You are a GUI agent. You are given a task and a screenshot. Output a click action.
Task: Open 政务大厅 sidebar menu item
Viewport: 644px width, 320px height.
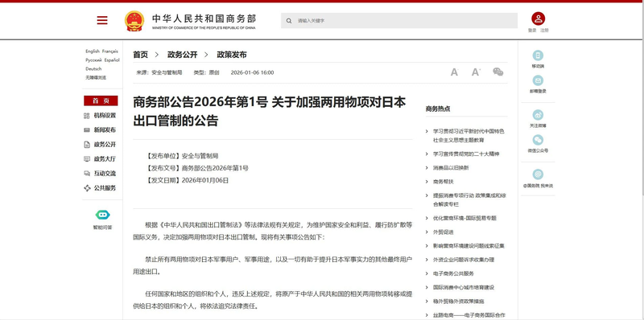105,158
